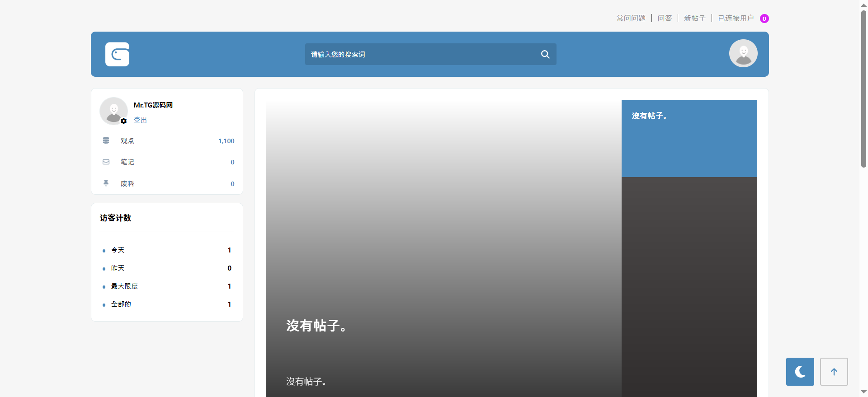Click the 笔记 envelope icon
Image resolution: width=868 pixels, height=397 pixels.
(106, 162)
